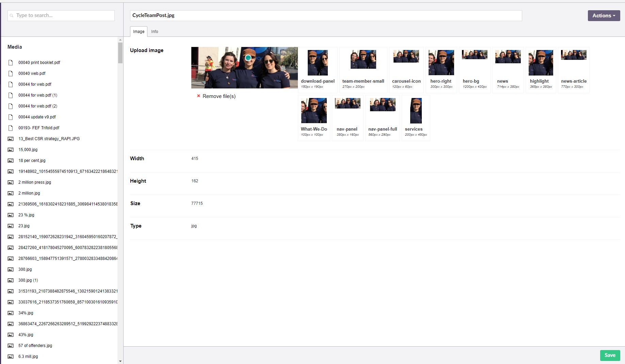Screen dimensions: 625x364
Task: Click the media list scroll up arrow
Action: (120, 40)
